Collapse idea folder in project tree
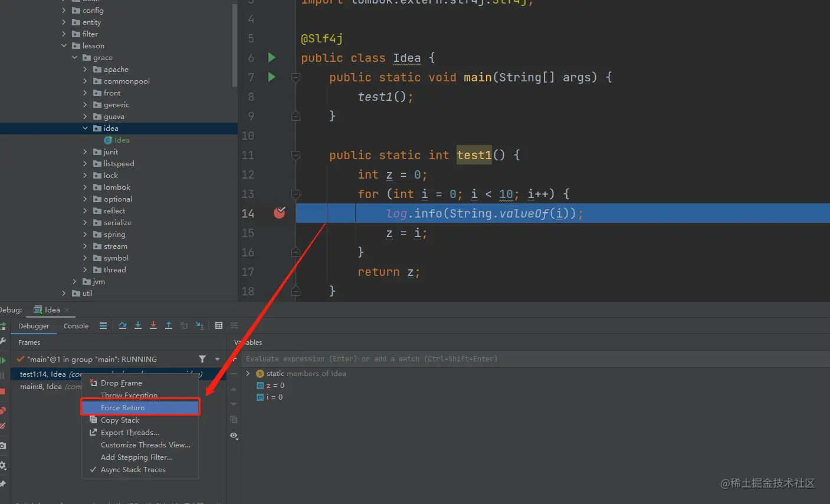This screenshot has height=504, width=830. 85,129
